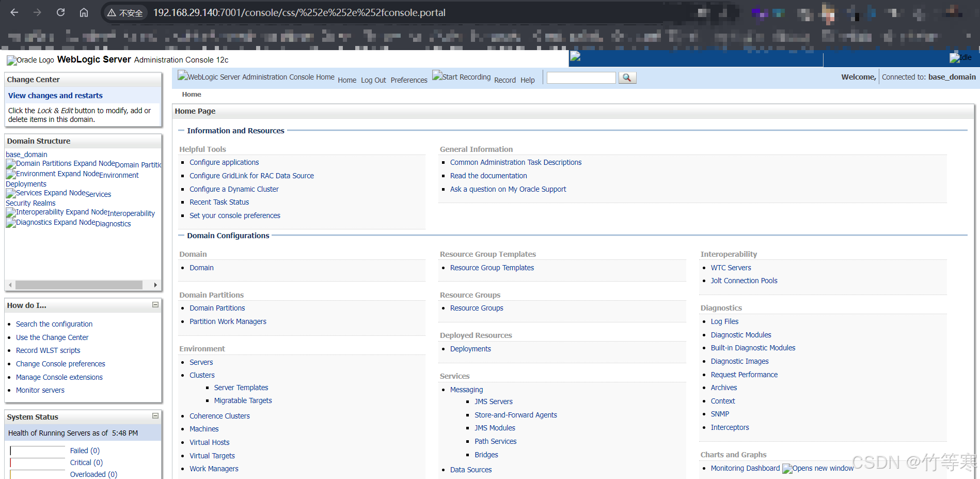Click the Domain Structure horizontal scrollbar thumb
Screen dimensions: 980x479
[x=79, y=285]
